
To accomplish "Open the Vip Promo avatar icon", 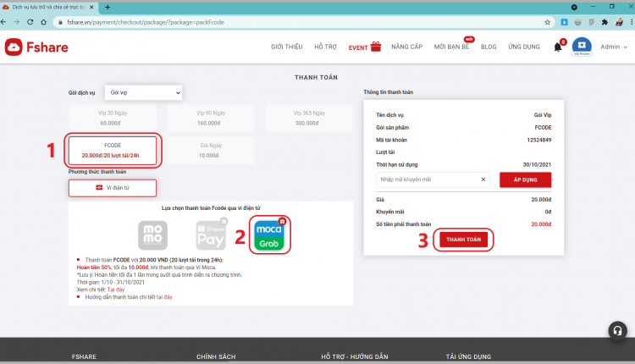I will [x=582, y=47].
